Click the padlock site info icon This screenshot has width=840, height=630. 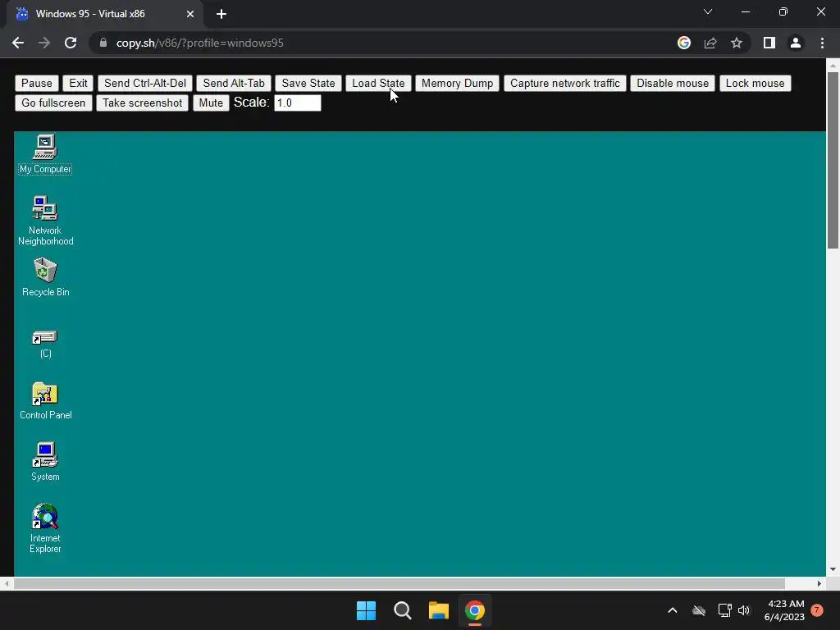(103, 43)
